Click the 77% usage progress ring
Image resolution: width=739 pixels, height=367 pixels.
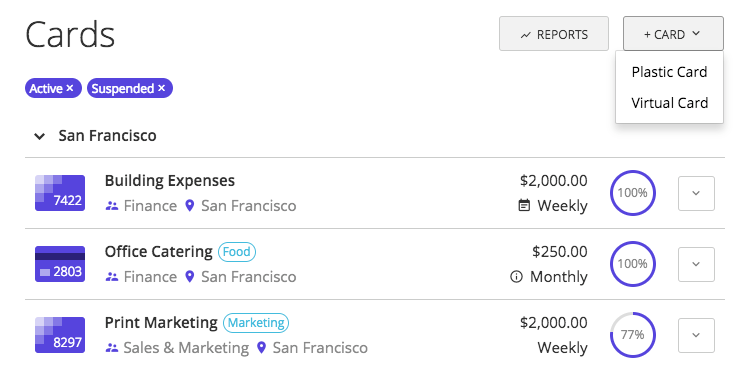point(632,335)
